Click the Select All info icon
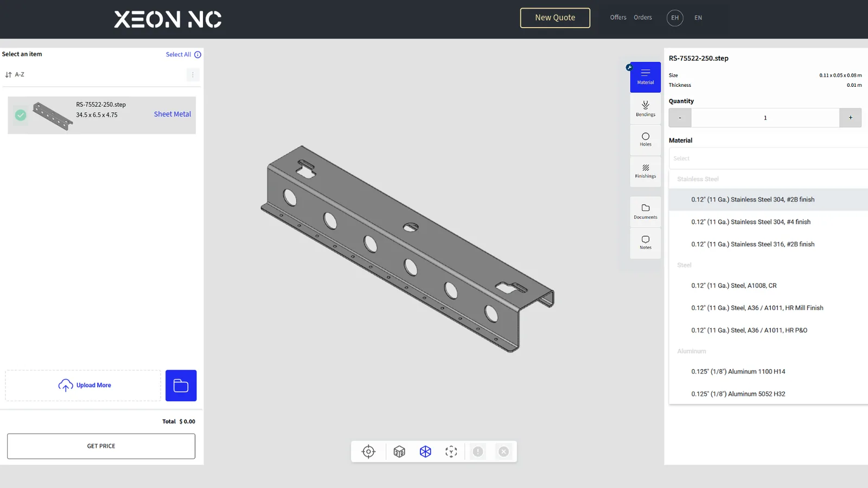The width and height of the screenshot is (868, 488). [198, 55]
